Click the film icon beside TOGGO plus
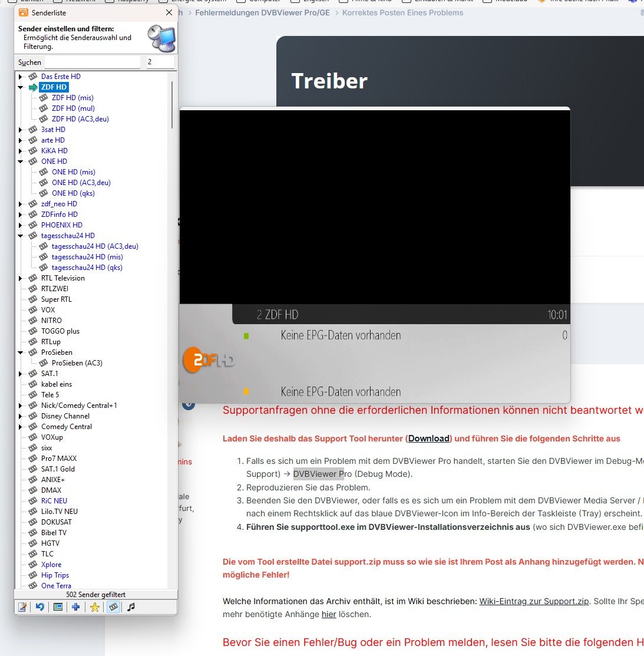Viewport: 644px width, 656px height. [33, 331]
